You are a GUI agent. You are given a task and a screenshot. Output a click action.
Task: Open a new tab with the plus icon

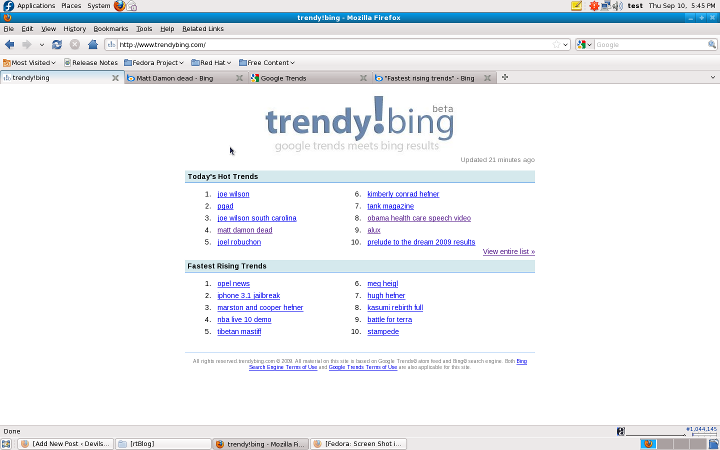(505, 77)
